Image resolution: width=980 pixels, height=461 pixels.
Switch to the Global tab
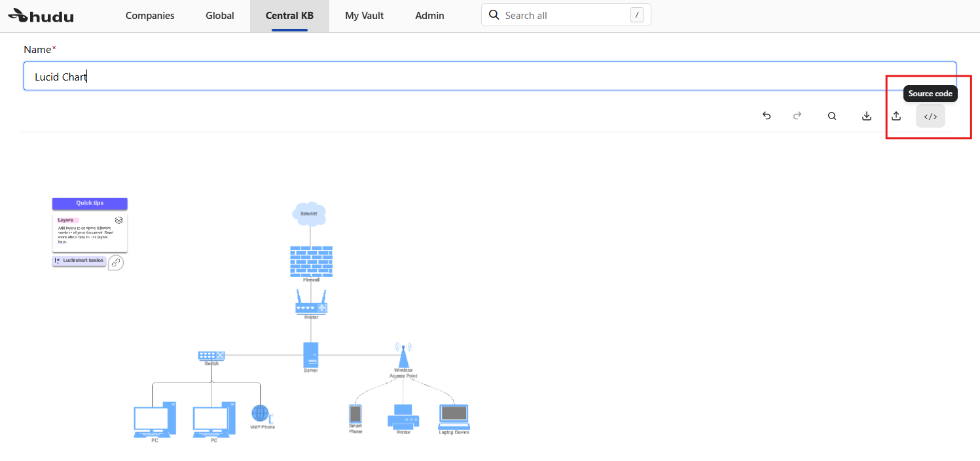[x=220, y=16]
